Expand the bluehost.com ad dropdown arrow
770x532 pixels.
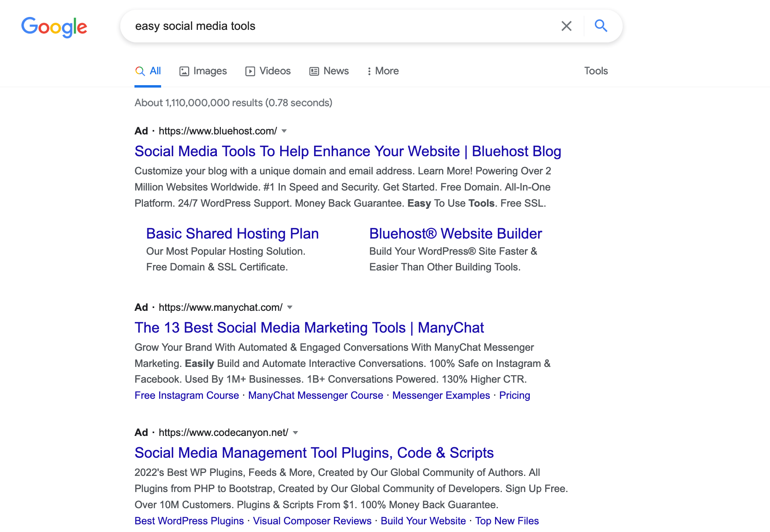pyautogui.click(x=284, y=131)
